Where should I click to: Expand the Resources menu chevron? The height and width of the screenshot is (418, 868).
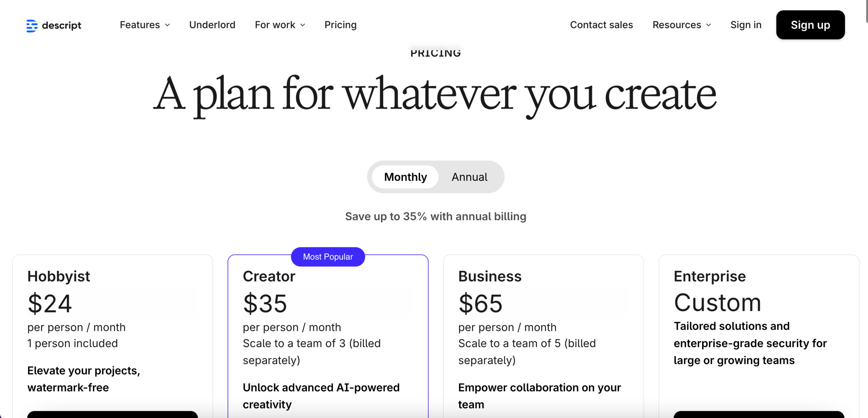pos(709,25)
